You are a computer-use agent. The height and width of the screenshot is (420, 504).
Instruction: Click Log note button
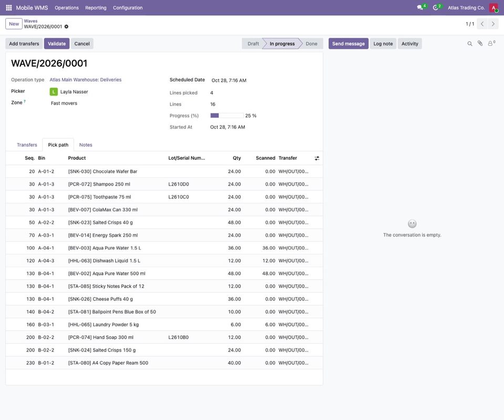click(x=383, y=44)
